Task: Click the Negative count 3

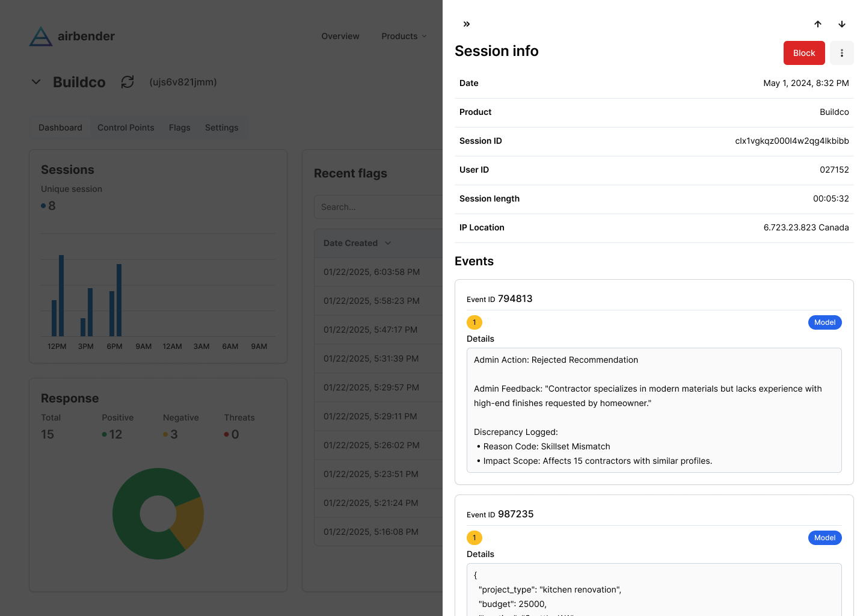Action: 174,434
